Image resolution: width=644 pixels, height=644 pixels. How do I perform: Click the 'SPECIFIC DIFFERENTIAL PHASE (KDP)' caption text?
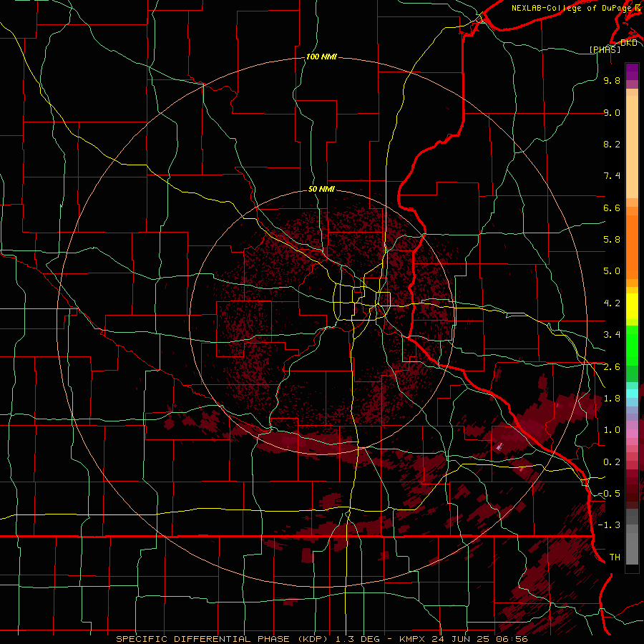(x=222, y=639)
